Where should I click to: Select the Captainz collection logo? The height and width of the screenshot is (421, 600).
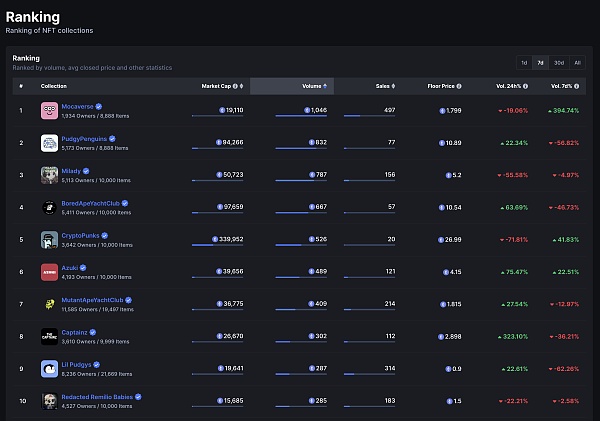tap(49, 336)
